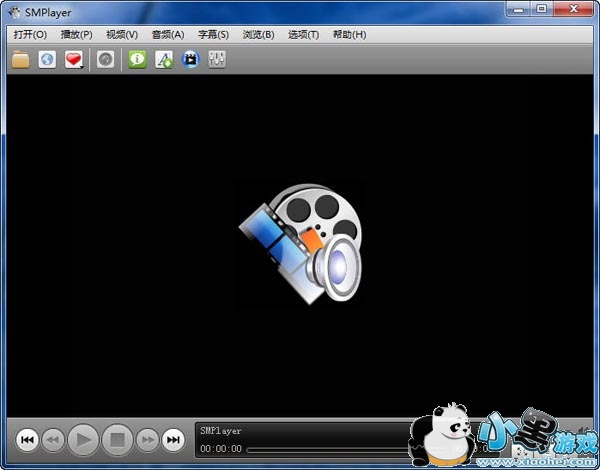Open the playlist film icon
This screenshot has height=470, width=600.
click(x=191, y=60)
